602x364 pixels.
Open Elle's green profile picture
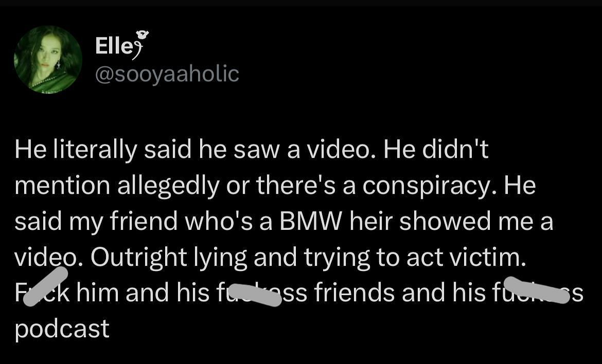point(48,60)
